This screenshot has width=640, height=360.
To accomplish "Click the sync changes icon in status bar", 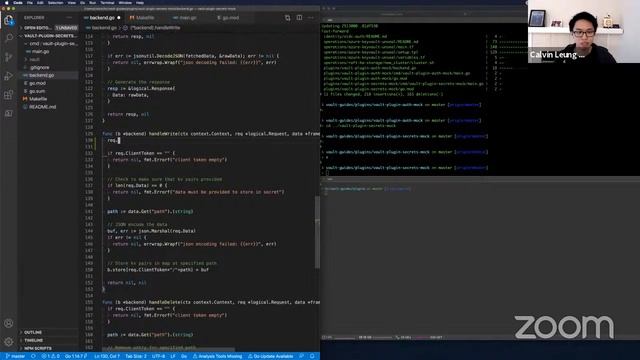I will coord(33,356).
